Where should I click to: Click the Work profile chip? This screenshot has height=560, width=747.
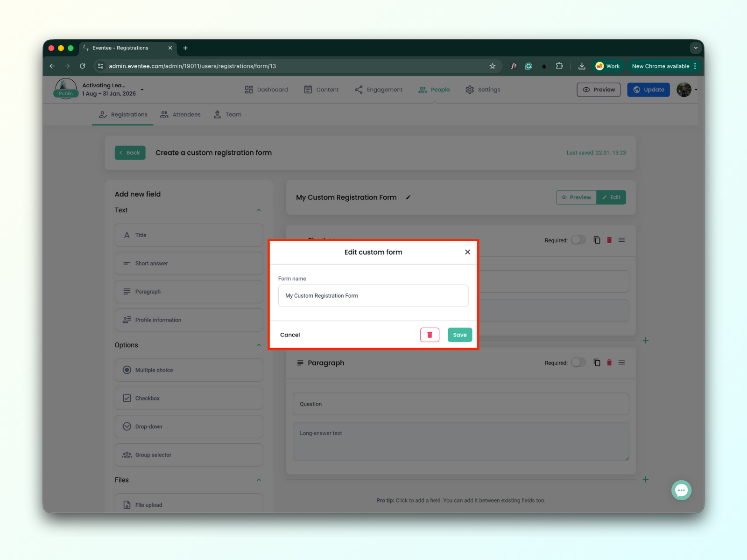pos(608,66)
